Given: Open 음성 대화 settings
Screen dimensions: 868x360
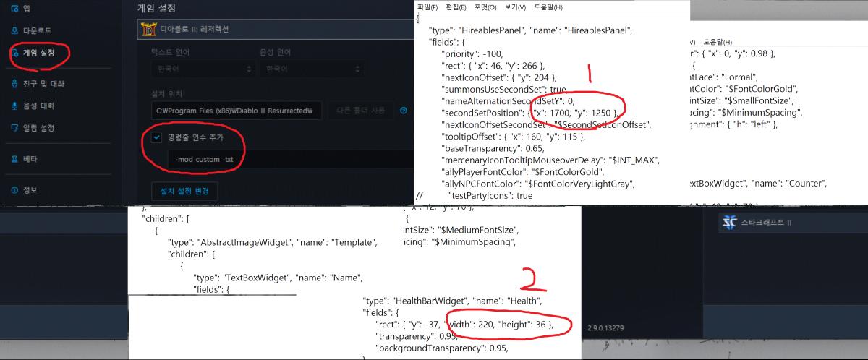Looking at the screenshot, I should click(x=33, y=106).
